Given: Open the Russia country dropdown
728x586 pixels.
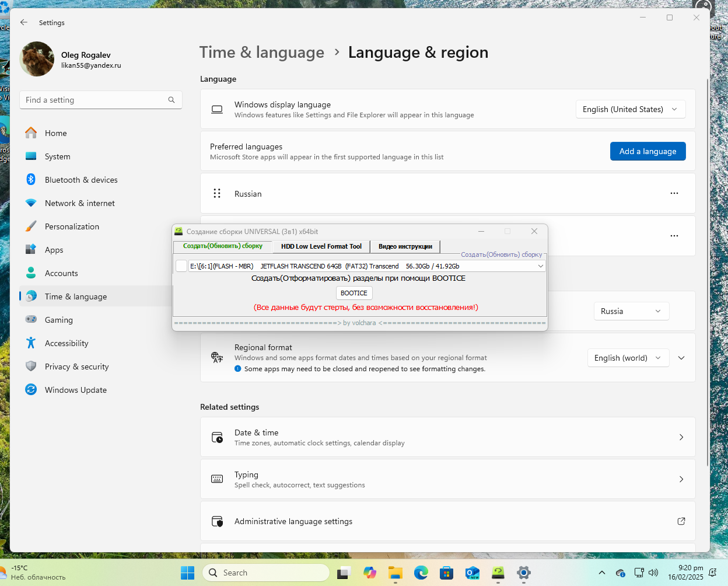Looking at the screenshot, I should (x=631, y=311).
